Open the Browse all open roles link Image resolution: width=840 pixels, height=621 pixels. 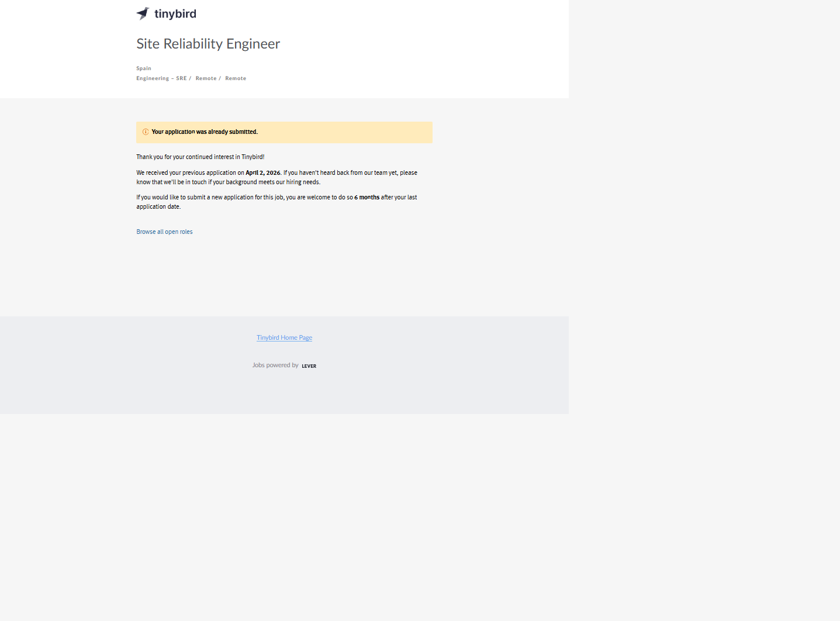164,232
